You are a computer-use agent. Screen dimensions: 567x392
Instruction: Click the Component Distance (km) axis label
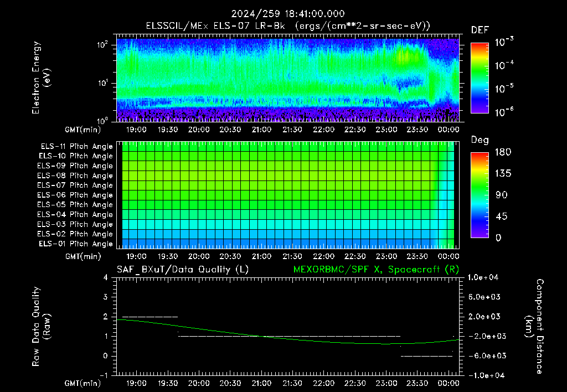coord(534,327)
